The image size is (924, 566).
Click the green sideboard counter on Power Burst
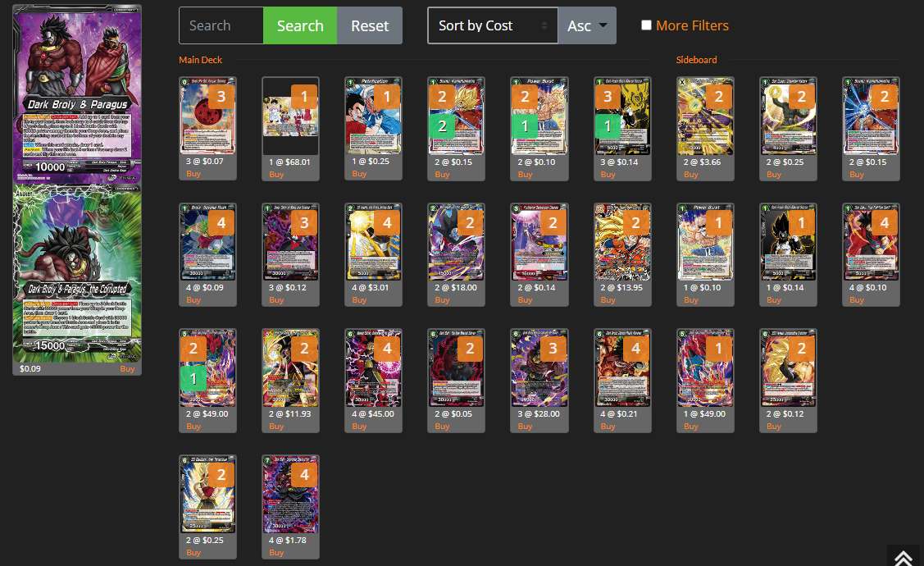pyautogui.click(x=525, y=126)
